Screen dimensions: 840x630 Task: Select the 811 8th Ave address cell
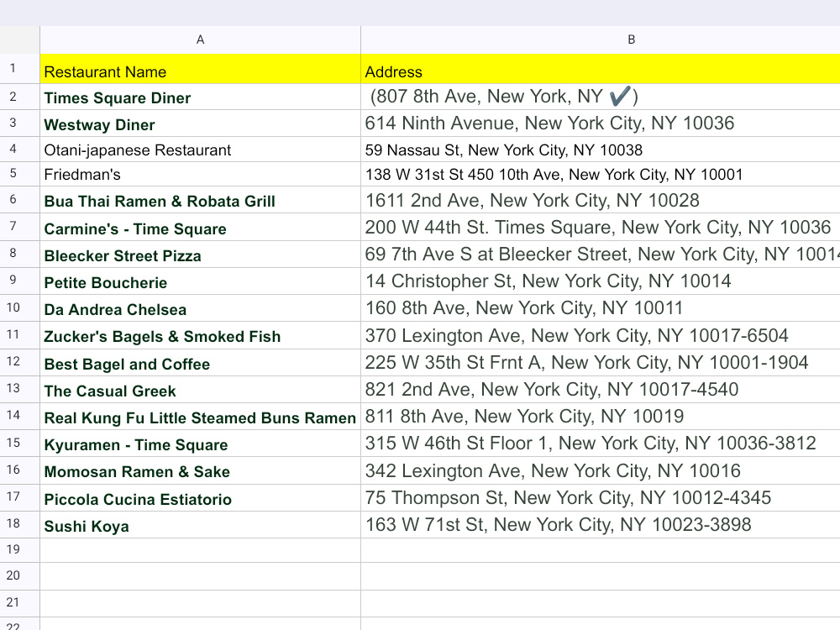[x=601, y=417]
